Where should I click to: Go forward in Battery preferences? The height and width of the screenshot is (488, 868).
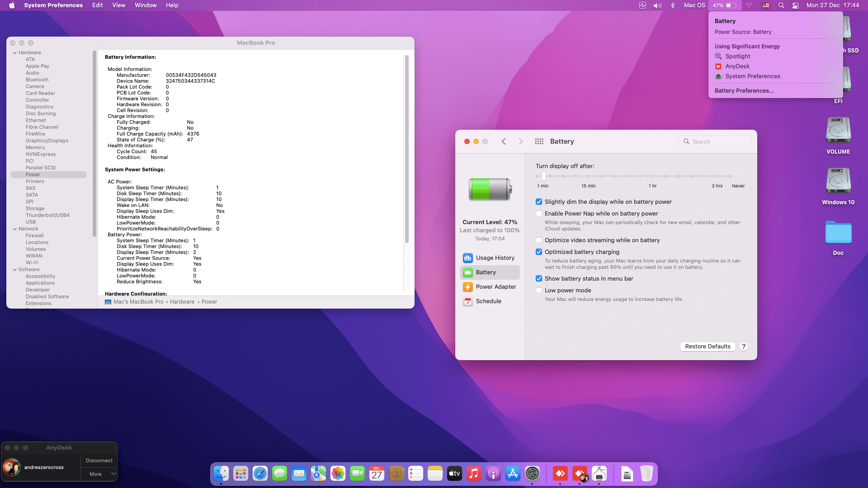[x=520, y=141]
